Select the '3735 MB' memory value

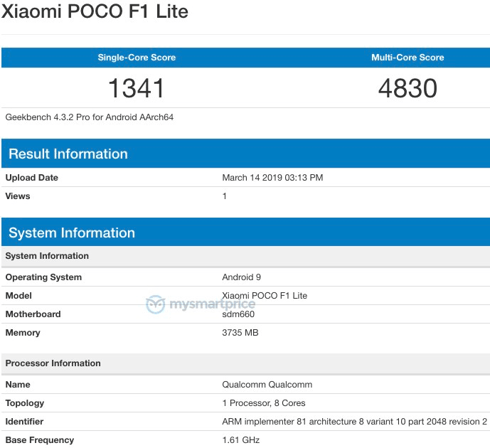240,333
